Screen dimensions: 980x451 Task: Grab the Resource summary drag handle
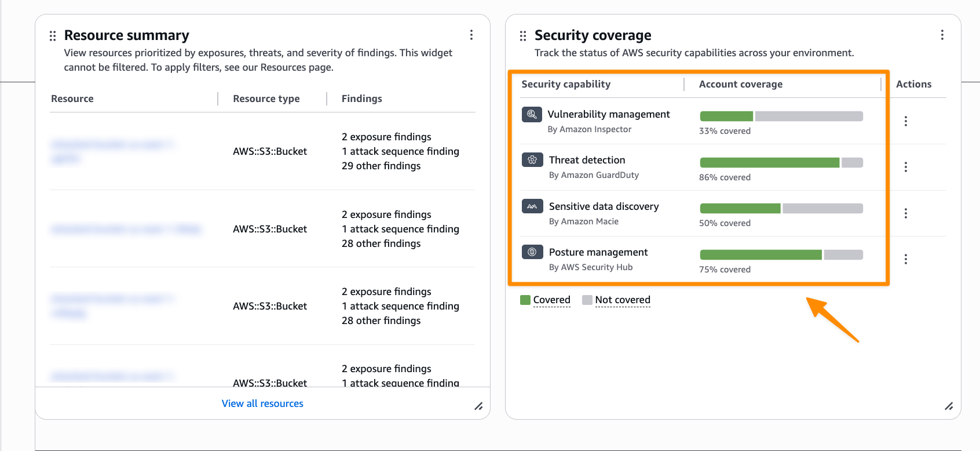(x=53, y=36)
